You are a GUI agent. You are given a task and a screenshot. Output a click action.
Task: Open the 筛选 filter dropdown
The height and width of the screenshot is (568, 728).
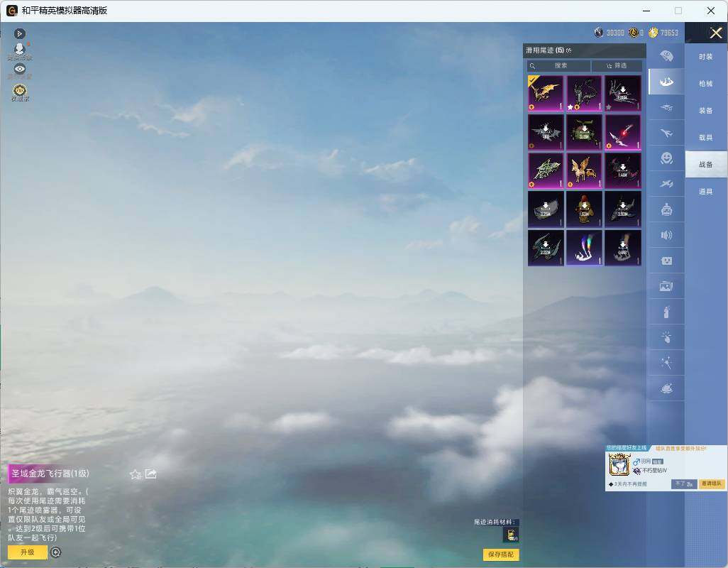[617, 65]
